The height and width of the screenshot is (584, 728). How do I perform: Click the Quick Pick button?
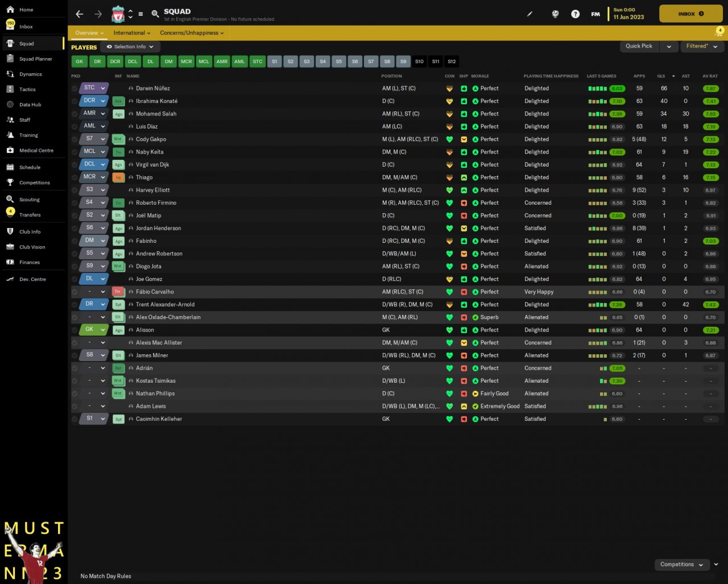click(639, 46)
